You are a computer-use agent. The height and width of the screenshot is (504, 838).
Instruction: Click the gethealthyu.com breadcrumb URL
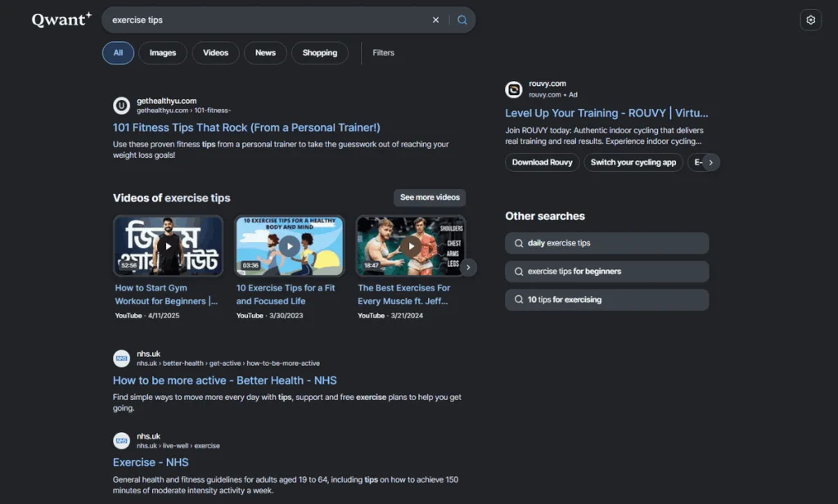point(183,110)
